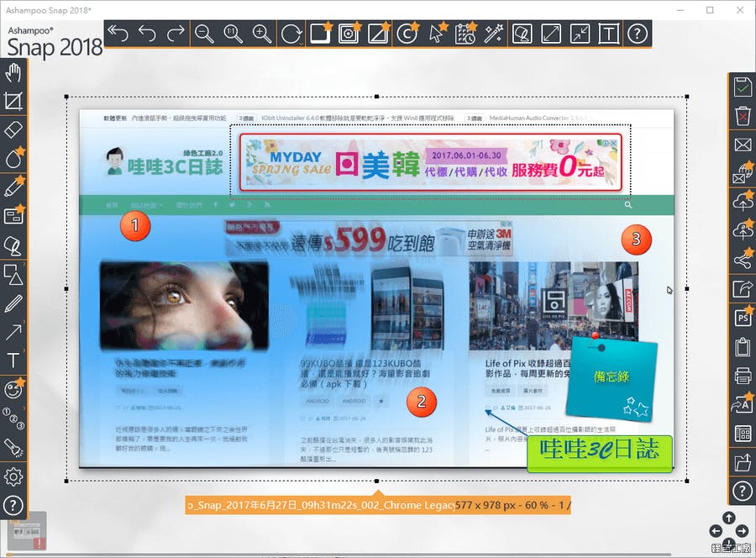This screenshot has height=558, width=756.
Task: Shrink the image with the inward arrows icon
Action: click(580, 34)
